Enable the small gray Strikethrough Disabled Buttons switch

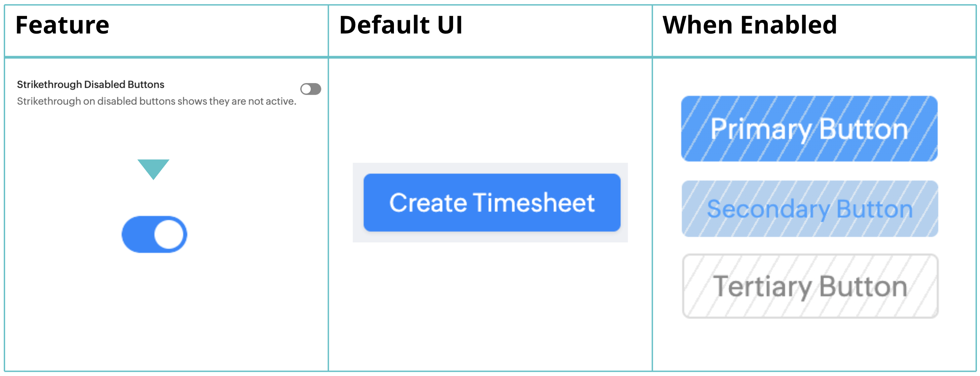pos(311,89)
